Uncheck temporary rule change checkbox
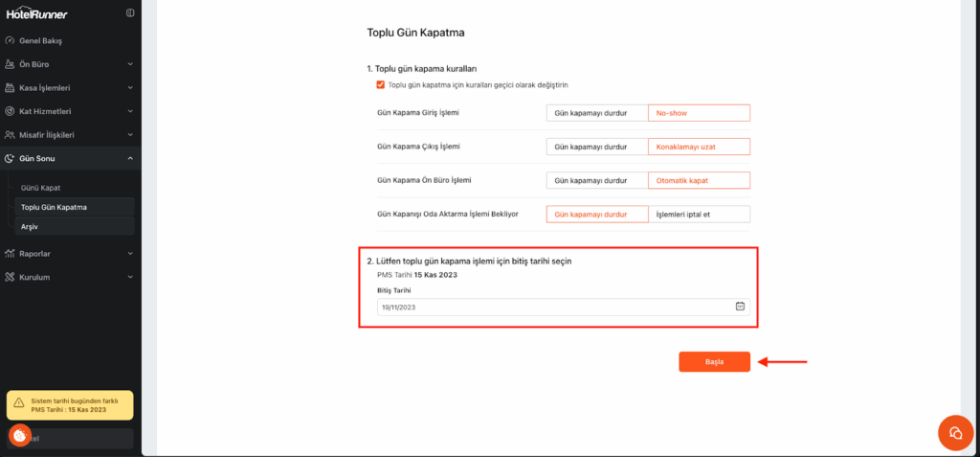The image size is (980, 457). point(381,84)
